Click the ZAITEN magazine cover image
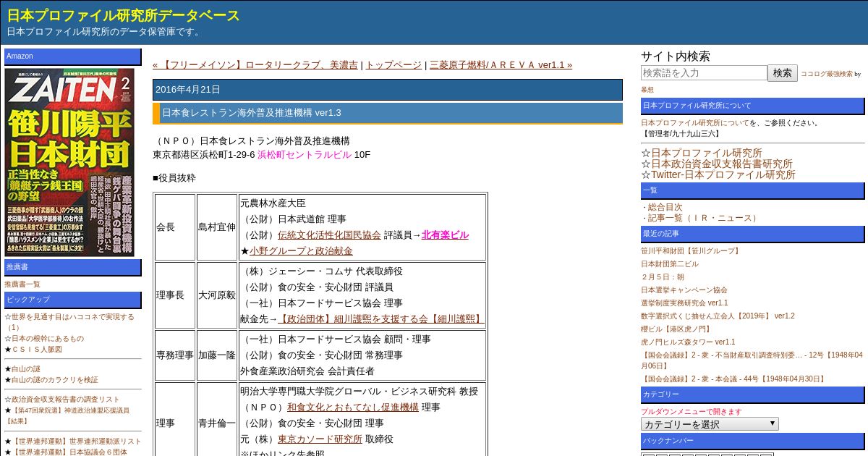This screenshot has height=456, width=868. pyautogui.click(x=69, y=162)
